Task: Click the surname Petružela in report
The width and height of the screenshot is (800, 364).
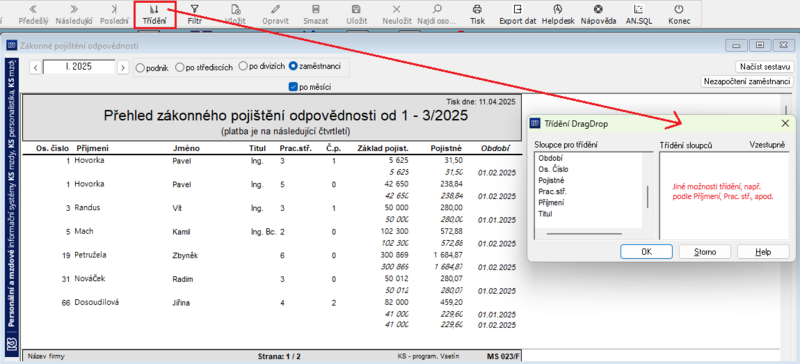Action: click(x=91, y=255)
